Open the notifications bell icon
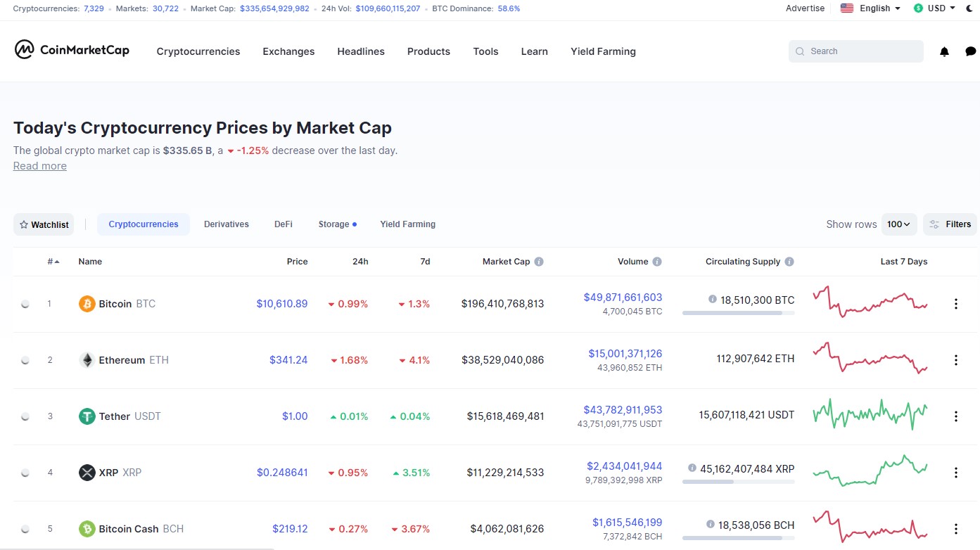980x550 pixels. click(x=944, y=51)
